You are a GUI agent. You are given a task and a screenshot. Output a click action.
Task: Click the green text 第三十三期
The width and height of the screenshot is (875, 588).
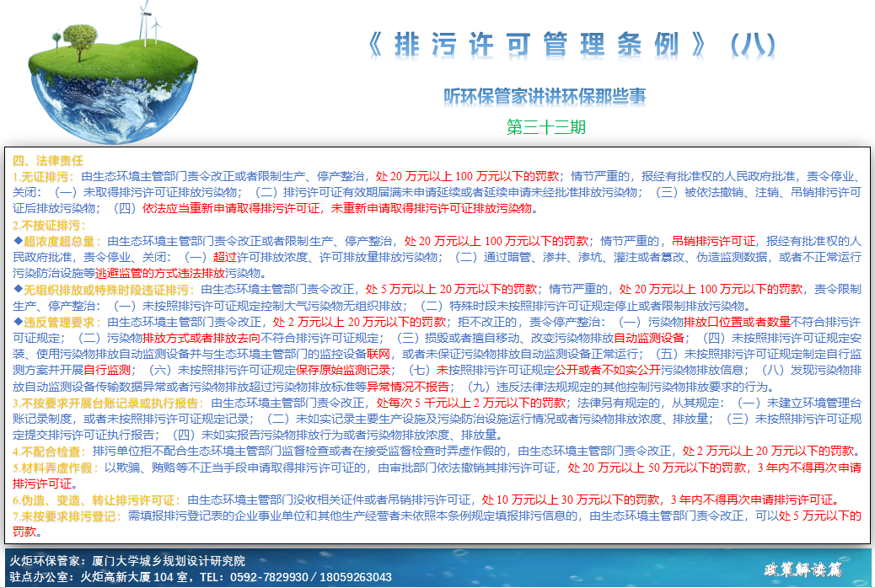pyautogui.click(x=545, y=127)
